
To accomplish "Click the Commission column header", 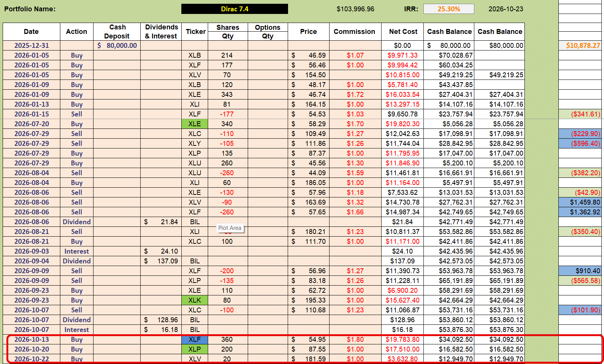I will coord(354,32).
